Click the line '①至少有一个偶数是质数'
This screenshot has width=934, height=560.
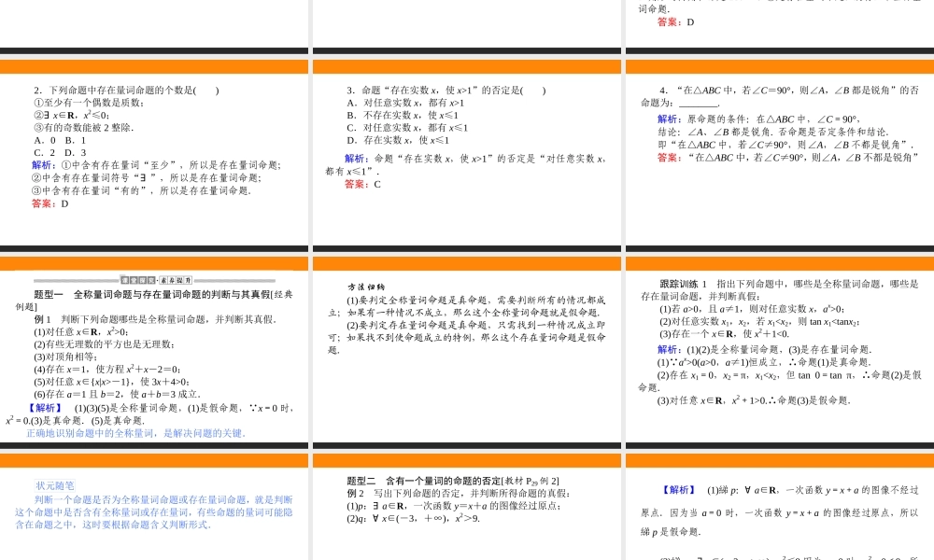[89, 103]
